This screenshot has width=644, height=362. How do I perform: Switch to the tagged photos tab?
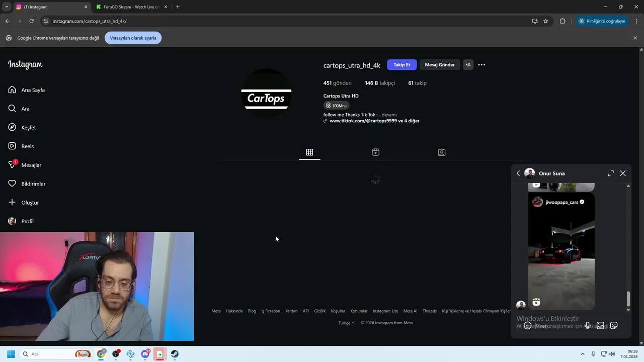pos(442,152)
